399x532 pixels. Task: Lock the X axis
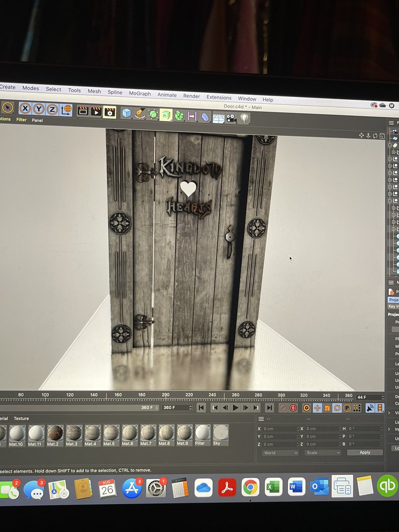(25, 108)
